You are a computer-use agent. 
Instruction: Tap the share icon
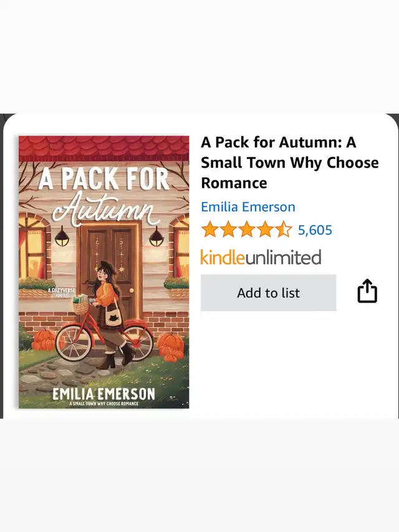(x=367, y=292)
